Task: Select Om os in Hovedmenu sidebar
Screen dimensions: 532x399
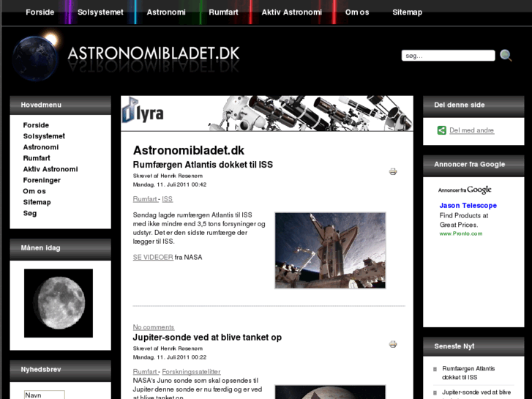Action: coord(34,191)
